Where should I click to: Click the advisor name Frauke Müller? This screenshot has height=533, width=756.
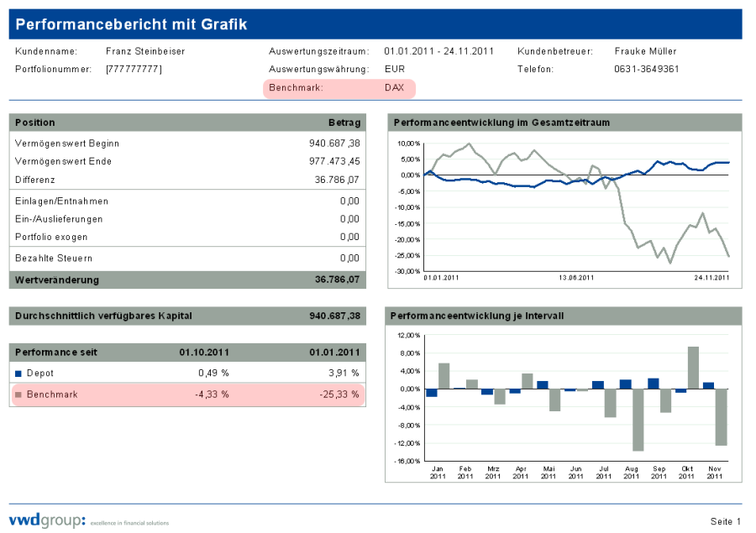pos(645,51)
